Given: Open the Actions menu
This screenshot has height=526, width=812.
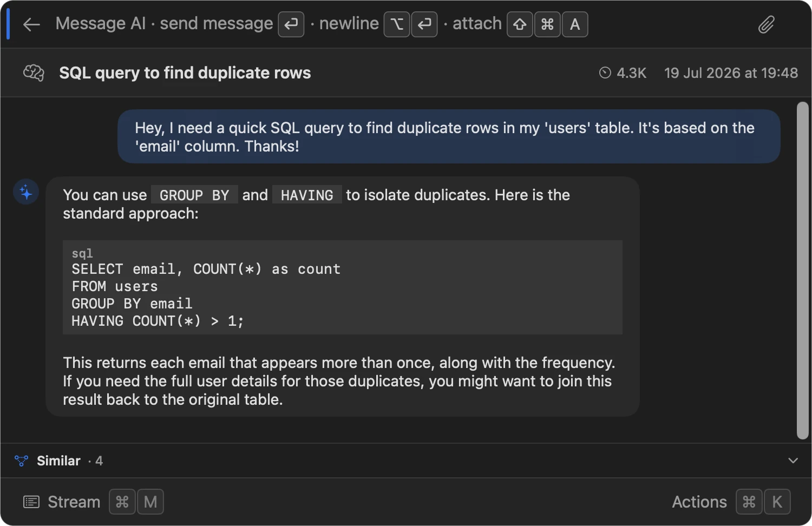Looking at the screenshot, I should tap(731, 502).
